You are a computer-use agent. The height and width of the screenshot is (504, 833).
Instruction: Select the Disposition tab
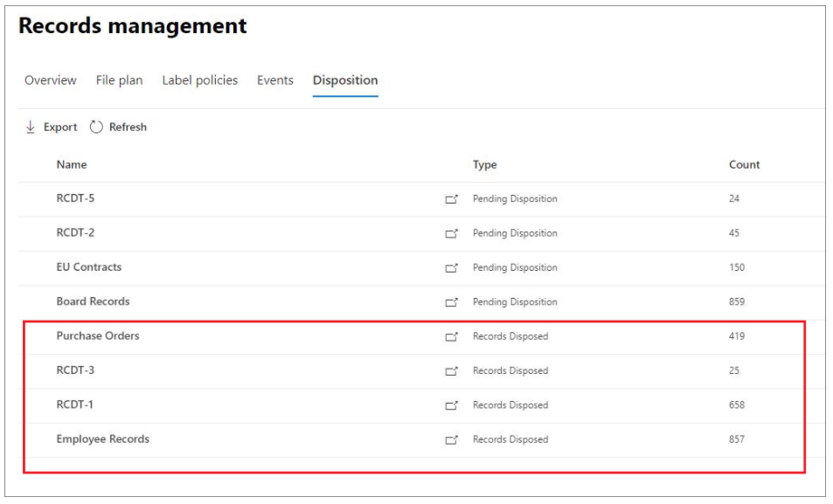[x=344, y=79]
